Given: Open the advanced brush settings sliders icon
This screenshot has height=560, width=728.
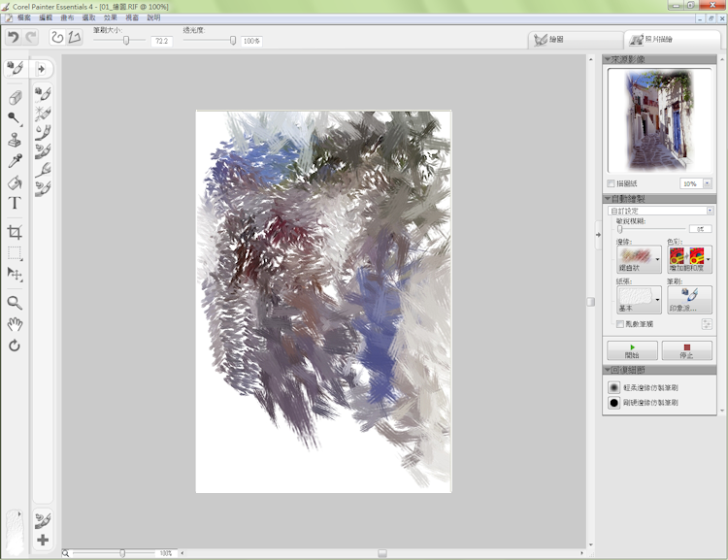Looking at the screenshot, I should point(707,323).
